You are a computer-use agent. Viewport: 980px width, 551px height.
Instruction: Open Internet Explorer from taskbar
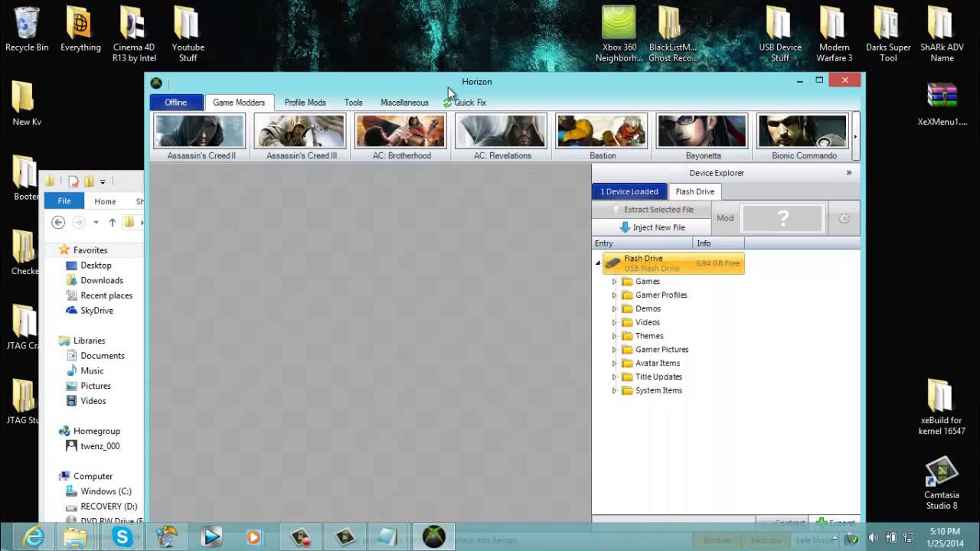(34, 537)
